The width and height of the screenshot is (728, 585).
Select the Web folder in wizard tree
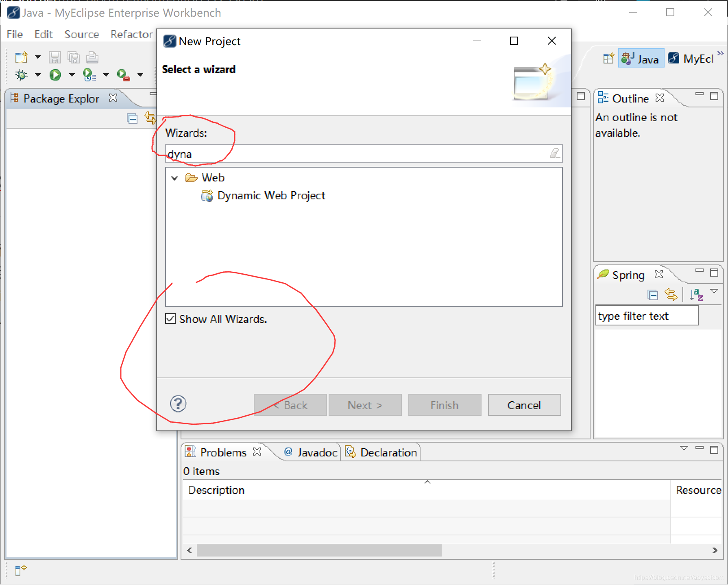click(213, 178)
